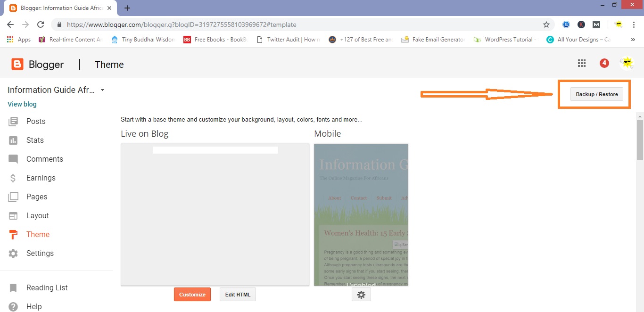Open the WordPress Tutorial bookmark
Image resolution: width=644 pixels, height=312 pixels.
point(505,40)
